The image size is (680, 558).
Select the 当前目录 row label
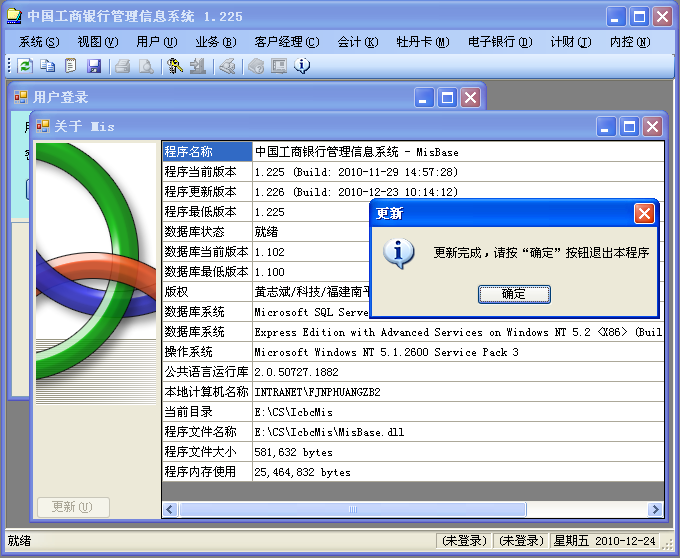[207, 412]
